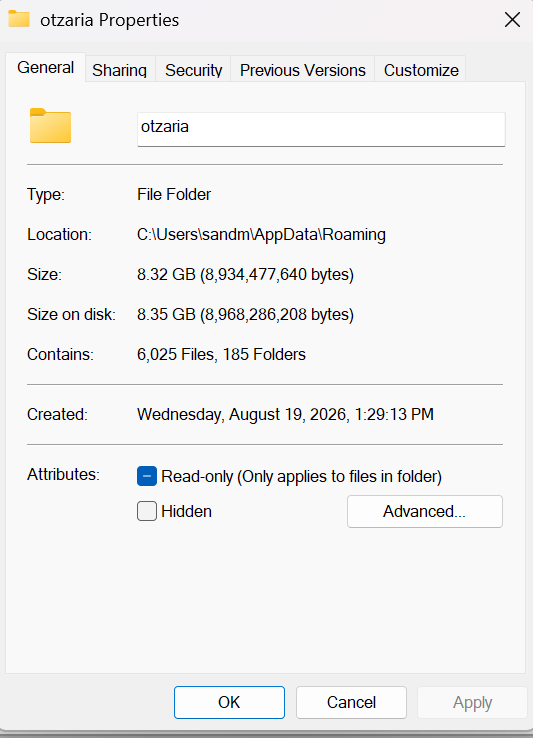Confirm with the OK button

[229, 702]
